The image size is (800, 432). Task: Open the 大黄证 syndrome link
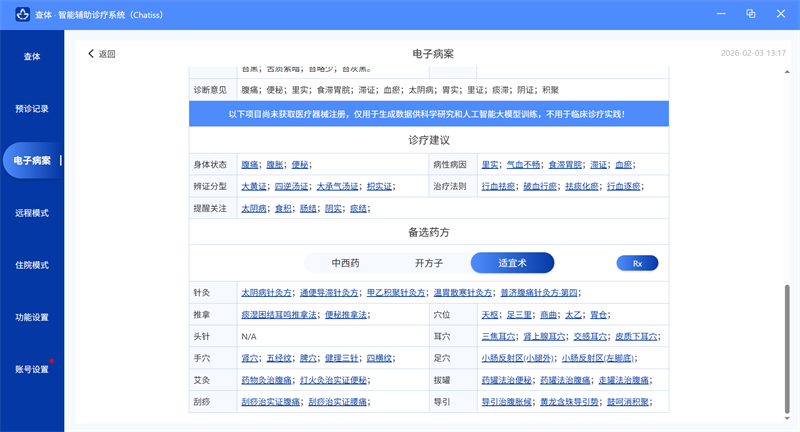click(x=254, y=186)
